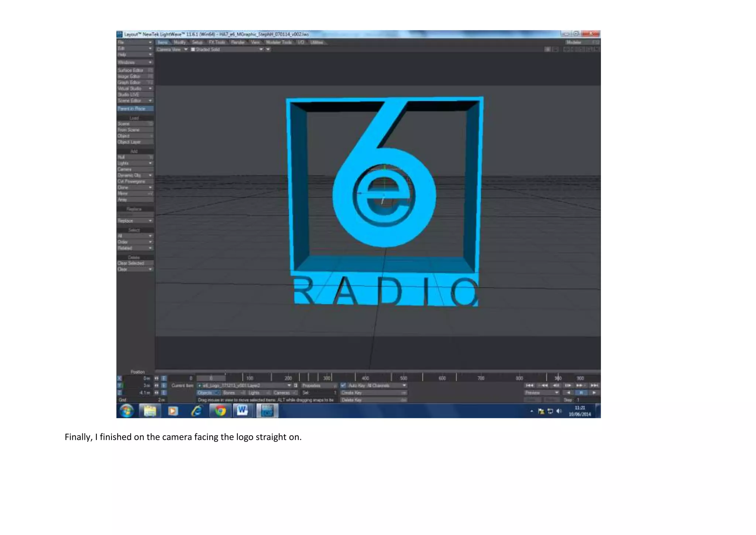The width and height of the screenshot is (756, 535).
Task: Expand the Virtual Studio dropdown
Action: point(135,89)
